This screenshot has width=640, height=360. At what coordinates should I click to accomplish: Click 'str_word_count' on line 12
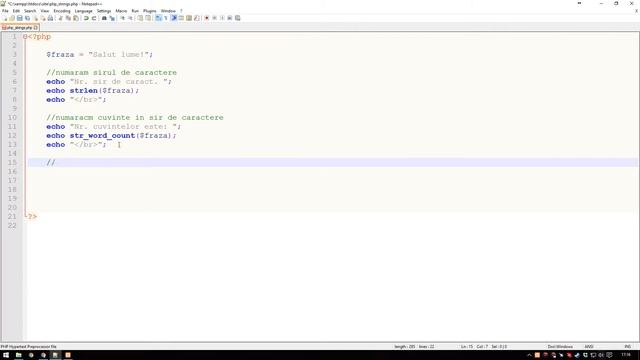(x=102, y=136)
